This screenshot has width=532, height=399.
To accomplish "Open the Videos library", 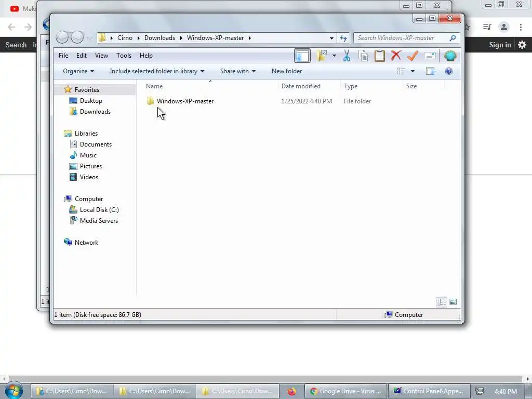I will pyautogui.click(x=89, y=177).
